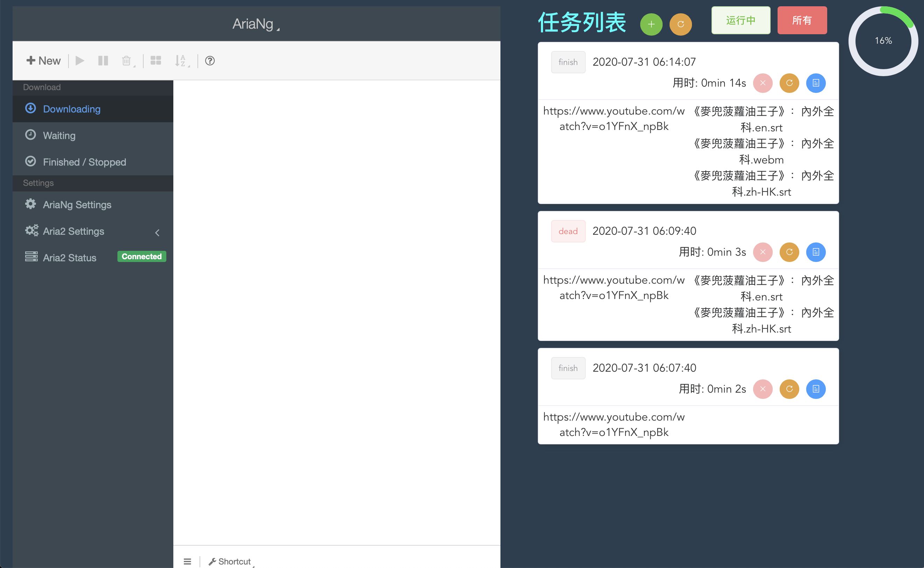This screenshot has height=568, width=924.
Task: Pause downloads using the pause icon
Action: click(103, 60)
